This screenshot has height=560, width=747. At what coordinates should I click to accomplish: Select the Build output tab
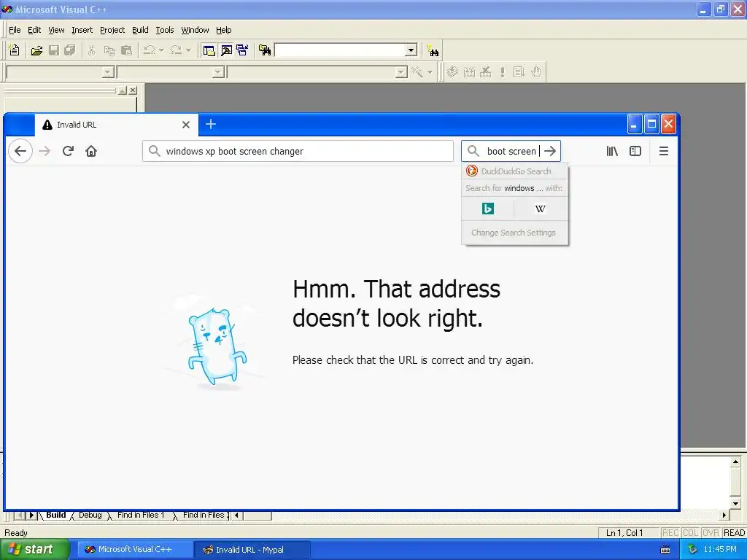[x=55, y=516]
